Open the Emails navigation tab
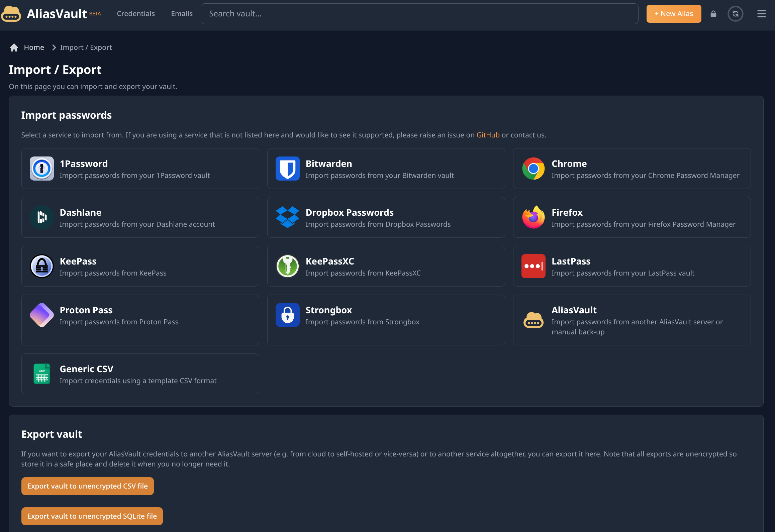The width and height of the screenshot is (775, 532). pos(182,14)
